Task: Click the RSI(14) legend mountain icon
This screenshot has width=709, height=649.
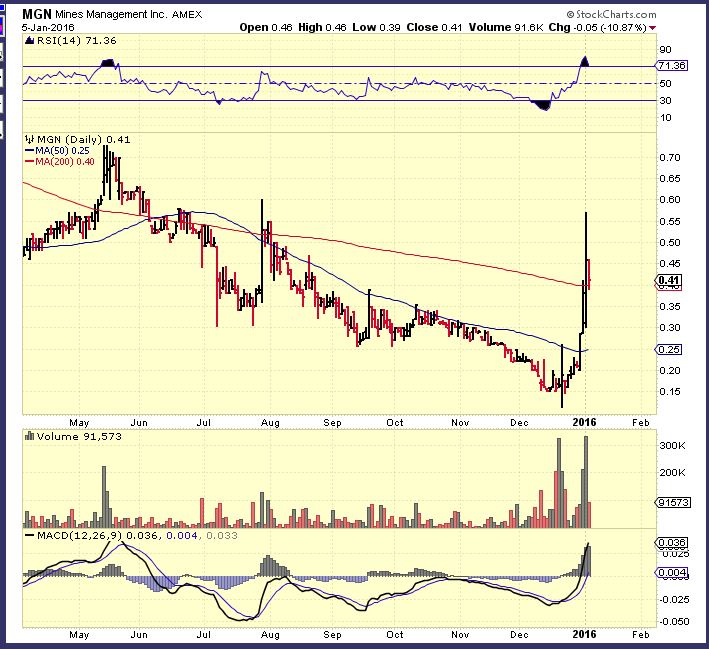Action: pyautogui.click(x=30, y=41)
